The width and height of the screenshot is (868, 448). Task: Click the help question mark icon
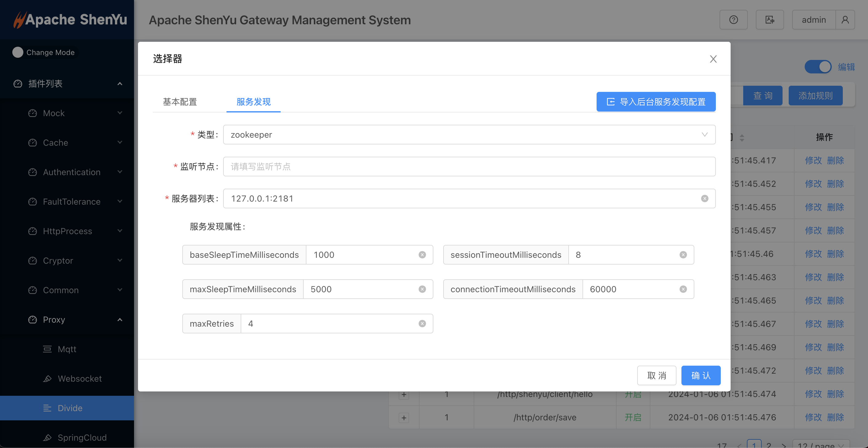[x=733, y=20]
